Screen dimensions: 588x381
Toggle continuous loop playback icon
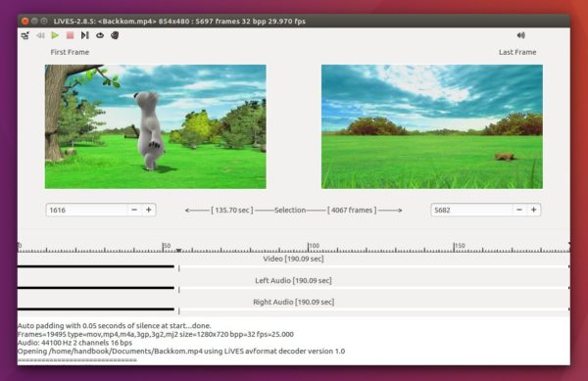pyautogui.click(x=100, y=35)
